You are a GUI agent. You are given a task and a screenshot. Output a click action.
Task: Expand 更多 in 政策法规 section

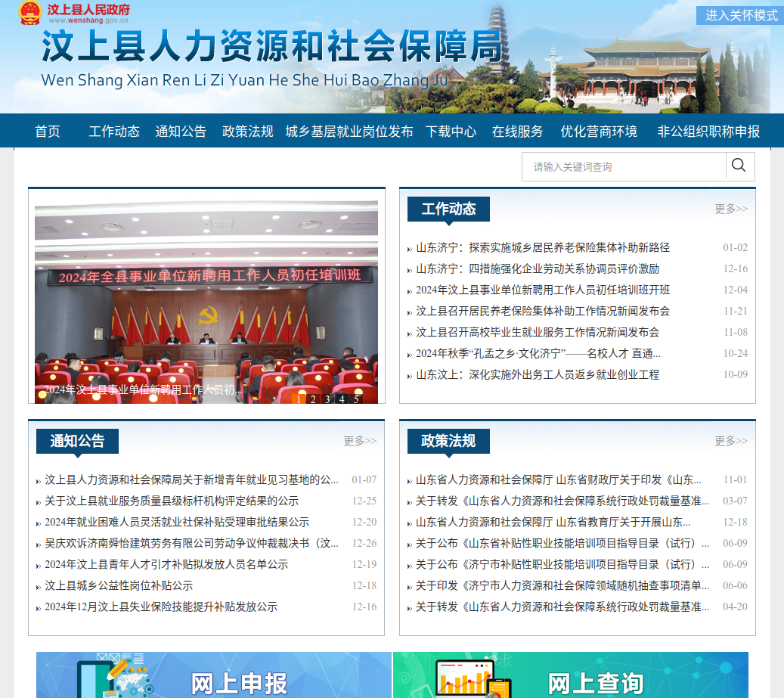[x=730, y=441]
